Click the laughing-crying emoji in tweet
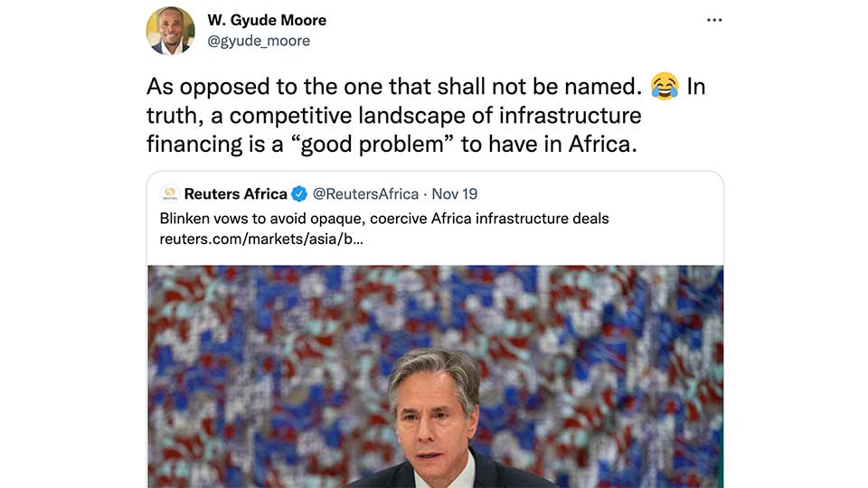Image resolution: width=868 pixels, height=488 pixels. (665, 86)
